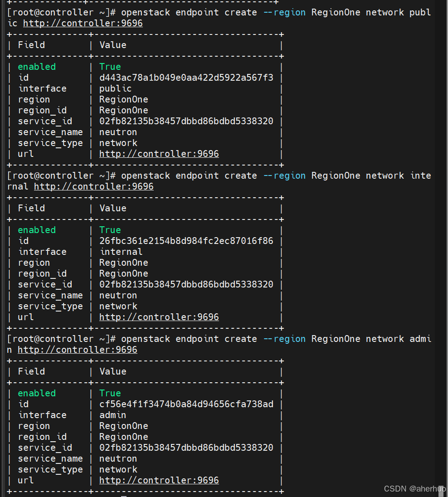Select the id cf56e4f1f3474b0a84d94656cfa738ad

point(186,404)
